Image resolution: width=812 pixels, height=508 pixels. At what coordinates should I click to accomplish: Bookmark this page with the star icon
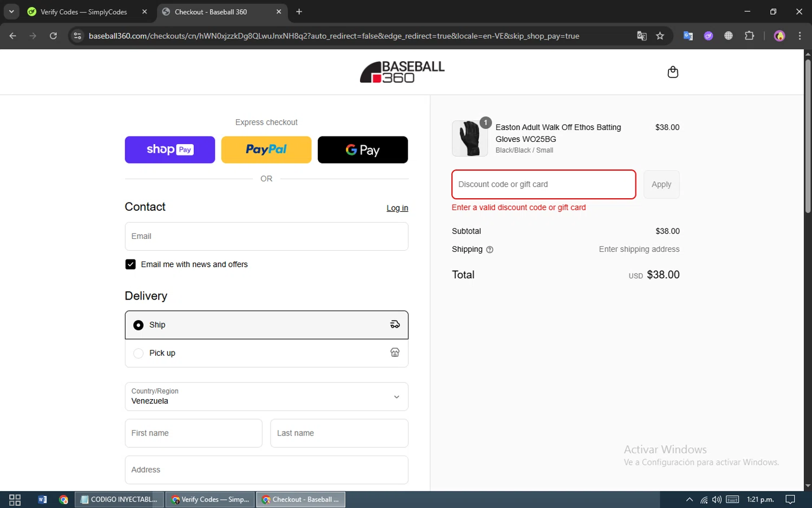point(660,36)
